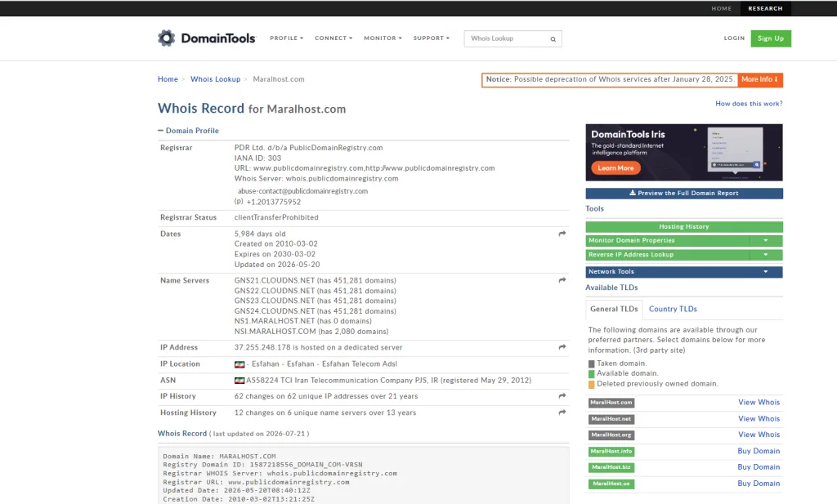The height and width of the screenshot is (504, 837).
Task: Click GNS21.CLOUDNS.NET name server text
Action: click(x=275, y=280)
